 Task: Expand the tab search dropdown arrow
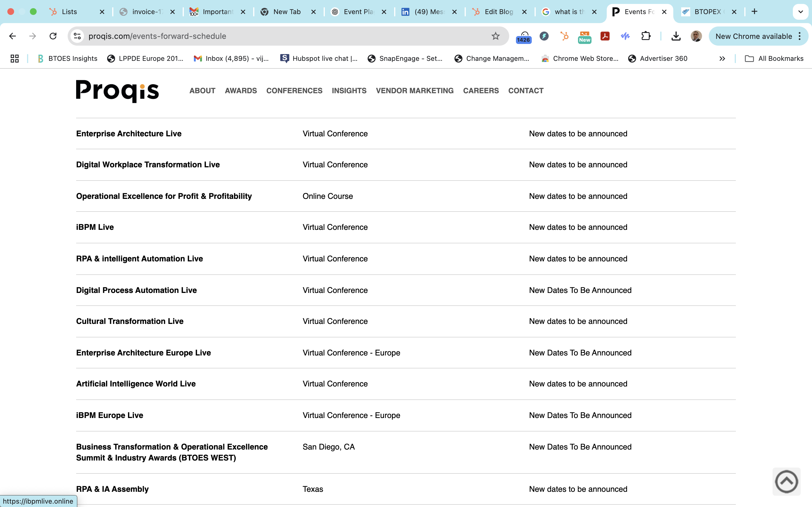pyautogui.click(x=801, y=12)
